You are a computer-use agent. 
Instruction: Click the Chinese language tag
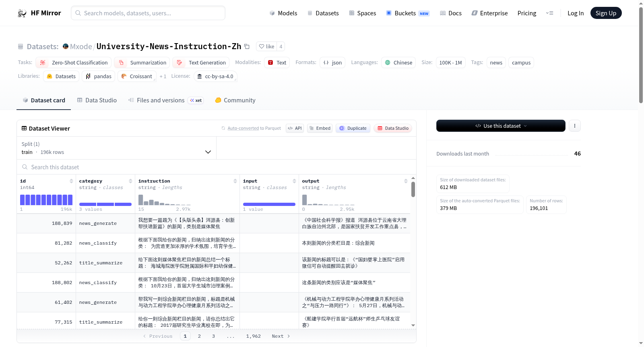point(398,62)
